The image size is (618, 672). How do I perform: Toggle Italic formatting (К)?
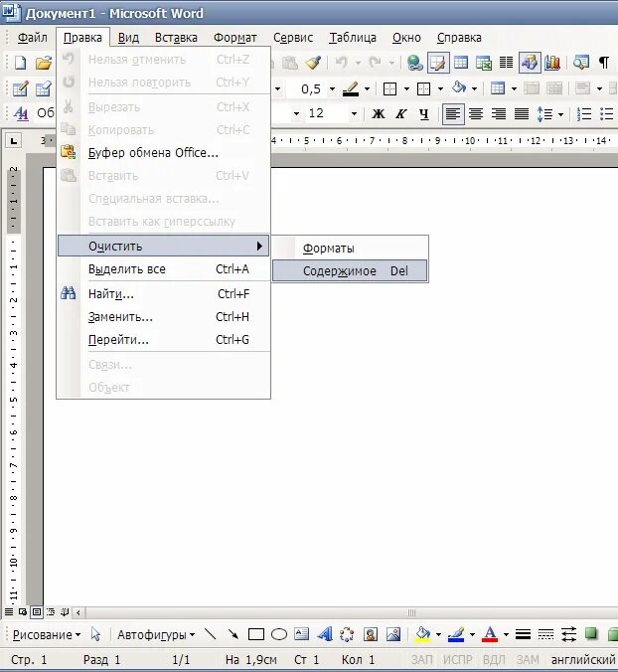pos(400,114)
